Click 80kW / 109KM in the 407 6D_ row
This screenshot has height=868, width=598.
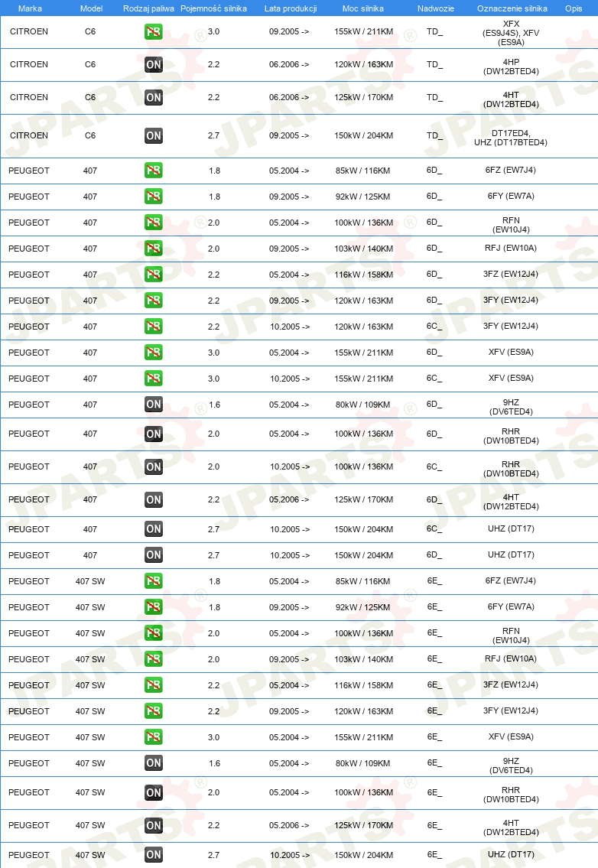[x=362, y=405]
